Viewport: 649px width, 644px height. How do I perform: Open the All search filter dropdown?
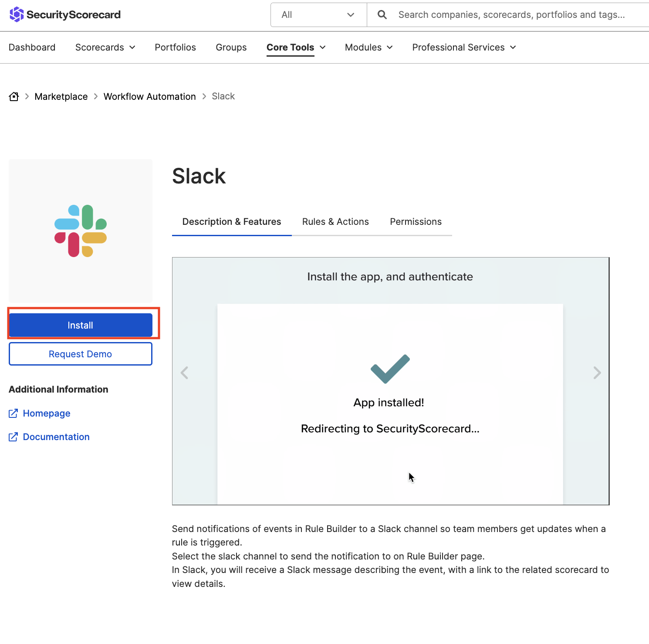point(318,14)
